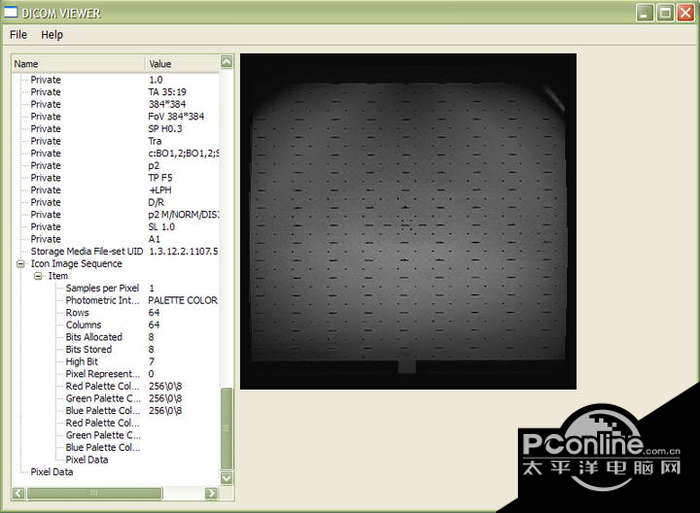Click the vertical scrollbar down arrow
Image resolution: width=700 pixels, height=513 pixels.
click(226, 478)
